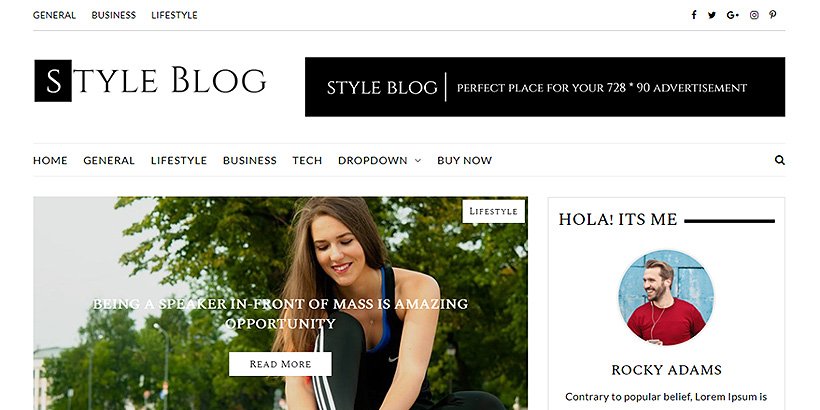The image size is (820, 410).
Task: Open the Pinterest social icon
Action: pyautogui.click(x=772, y=15)
